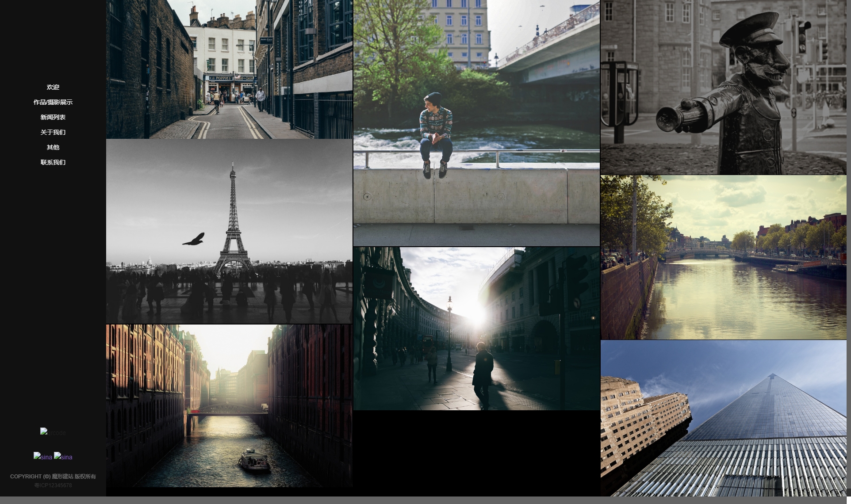851x504 pixels.
Task: Open the man sitting on wall photo
Action: [x=476, y=123]
